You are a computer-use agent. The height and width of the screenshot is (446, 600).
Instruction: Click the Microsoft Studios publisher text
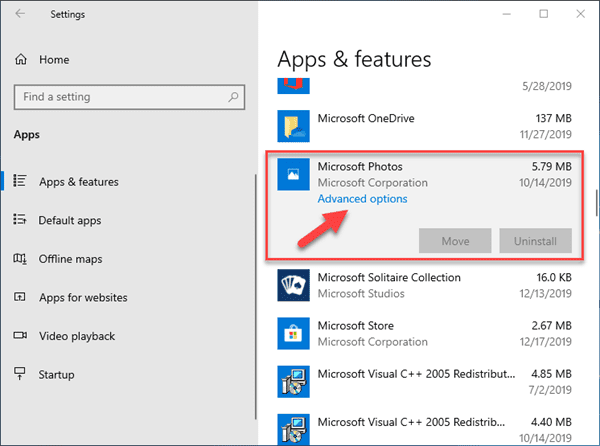click(361, 294)
